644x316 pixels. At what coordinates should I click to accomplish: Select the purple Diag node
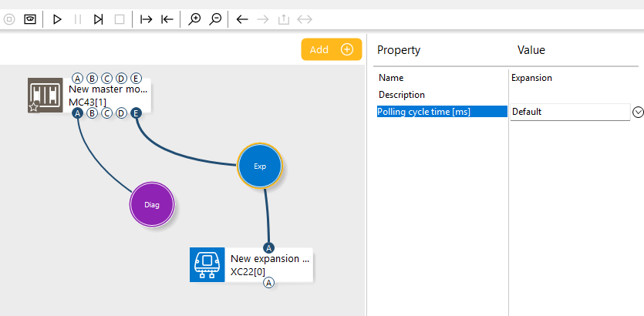click(152, 204)
